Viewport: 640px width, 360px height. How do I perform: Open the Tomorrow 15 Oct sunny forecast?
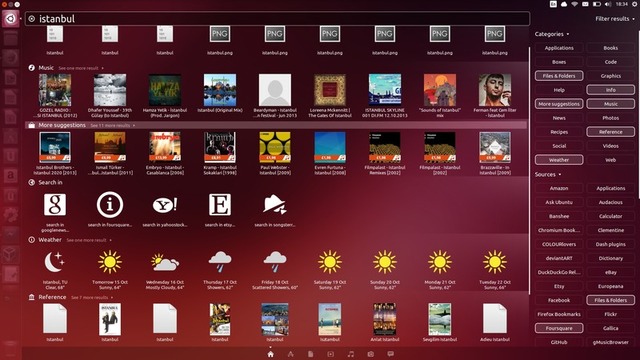pos(110,262)
